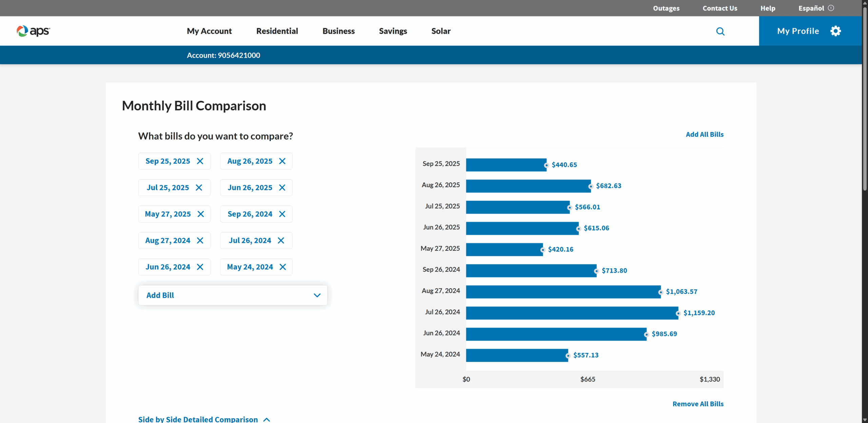
Task: Click the Remove All Bills link
Action: [698, 404]
